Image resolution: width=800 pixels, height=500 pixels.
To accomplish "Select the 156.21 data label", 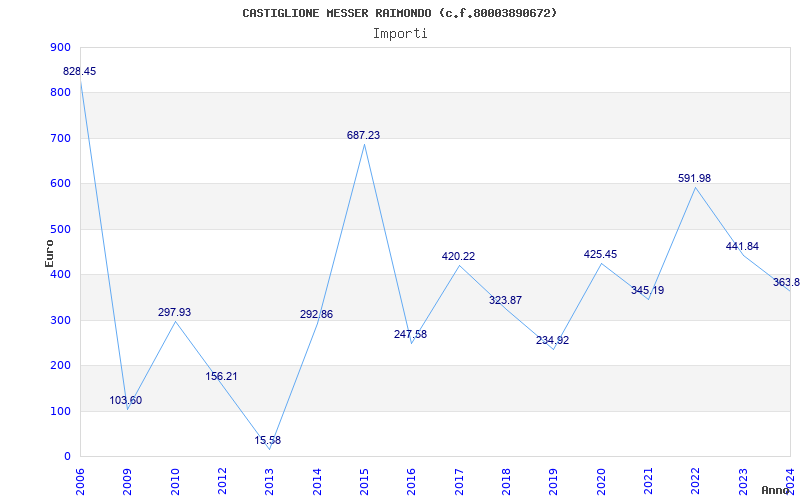I will pyautogui.click(x=221, y=377).
